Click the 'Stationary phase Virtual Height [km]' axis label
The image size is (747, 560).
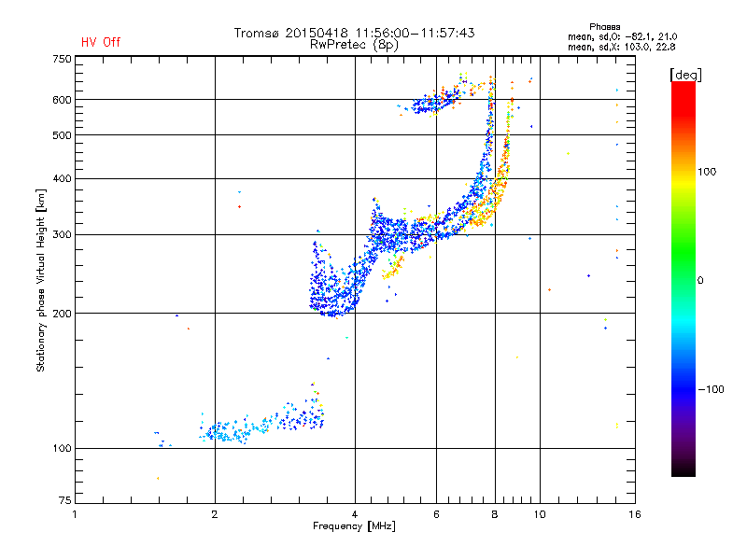(40, 280)
